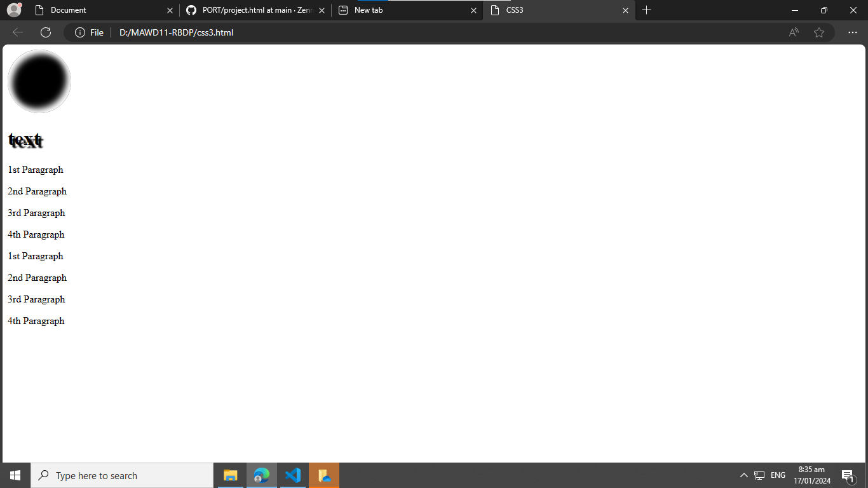Open a new browser tab
This screenshot has width=868, height=488.
point(647,10)
